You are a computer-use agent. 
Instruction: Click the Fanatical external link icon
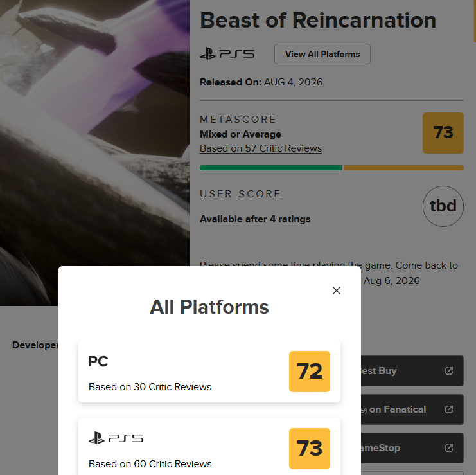click(449, 409)
